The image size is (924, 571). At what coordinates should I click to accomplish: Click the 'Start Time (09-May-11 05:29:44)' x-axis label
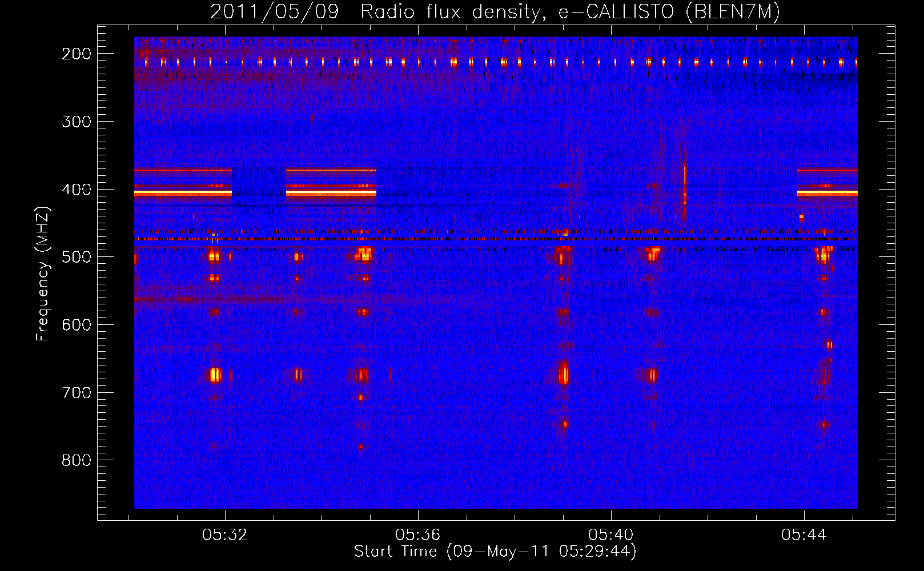495,552
